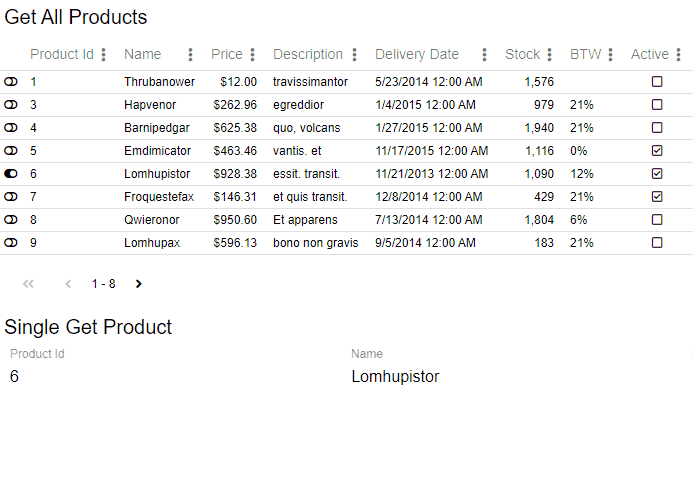Sort table by Name column header
The image size is (693, 499).
(x=142, y=55)
